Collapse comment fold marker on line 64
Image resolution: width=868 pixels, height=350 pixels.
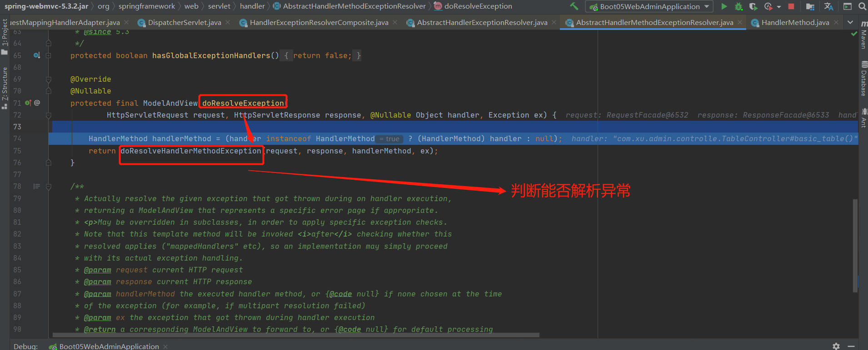coord(48,44)
